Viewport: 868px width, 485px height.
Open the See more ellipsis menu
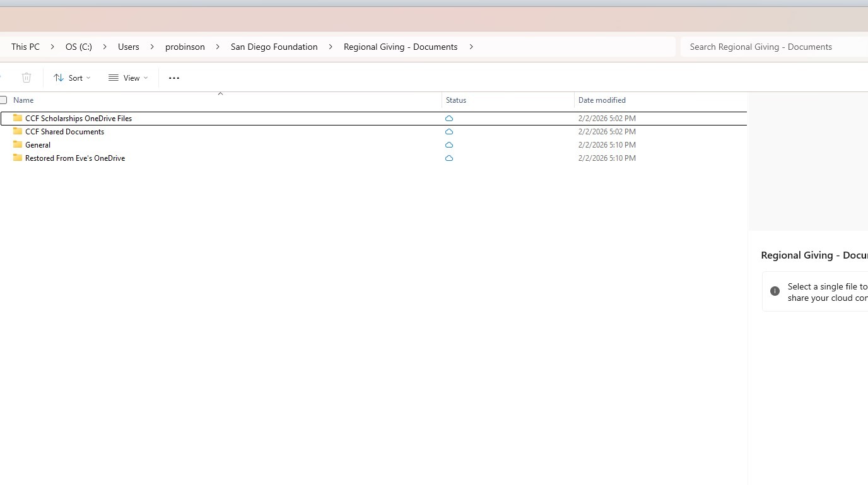pos(174,78)
